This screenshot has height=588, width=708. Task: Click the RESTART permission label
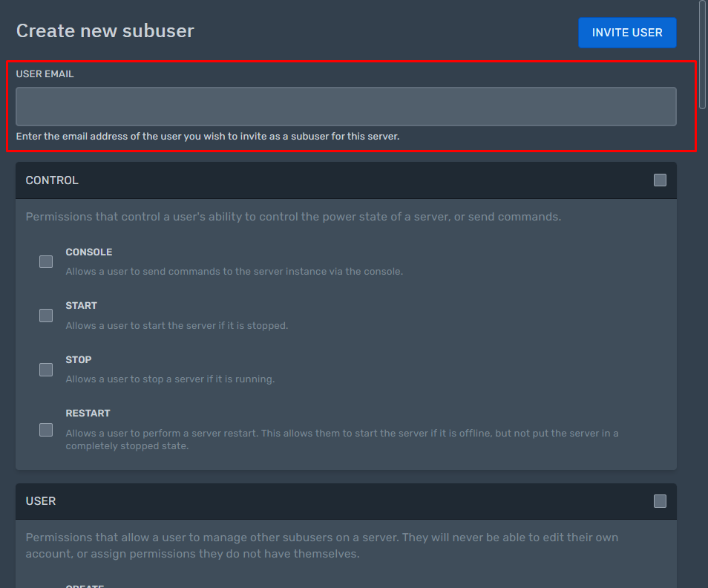88,414
